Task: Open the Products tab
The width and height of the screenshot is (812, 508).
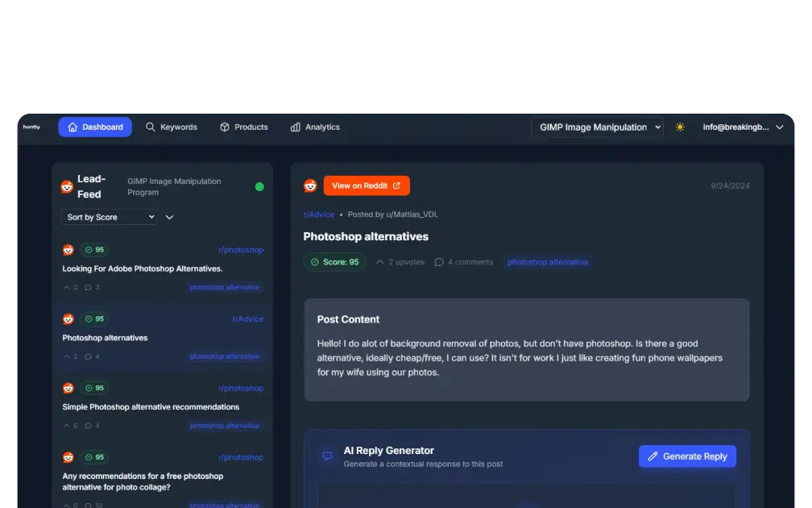Action: tap(244, 127)
